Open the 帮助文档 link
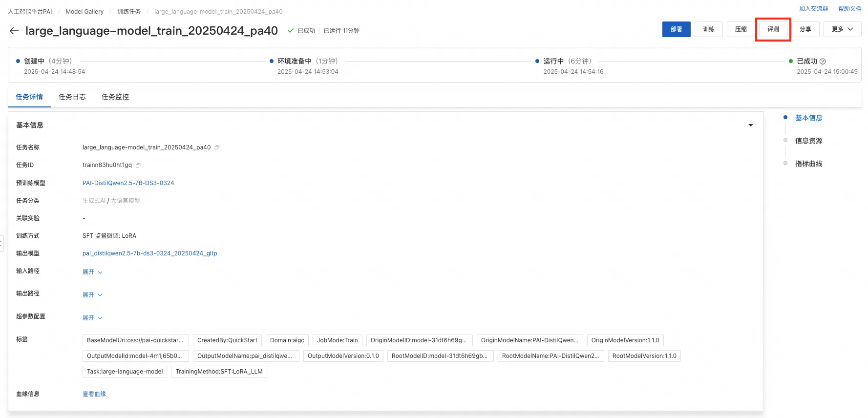868x418 pixels. pyautogui.click(x=850, y=9)
